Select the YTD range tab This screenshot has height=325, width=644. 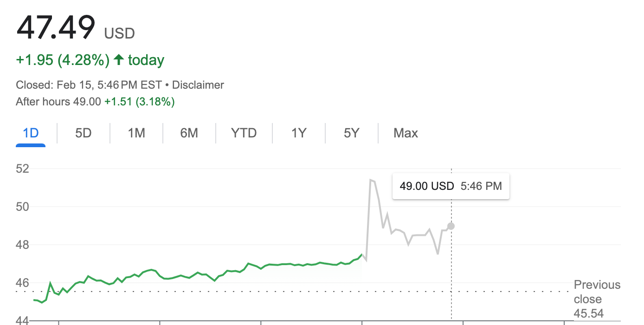tap(244, 133)
